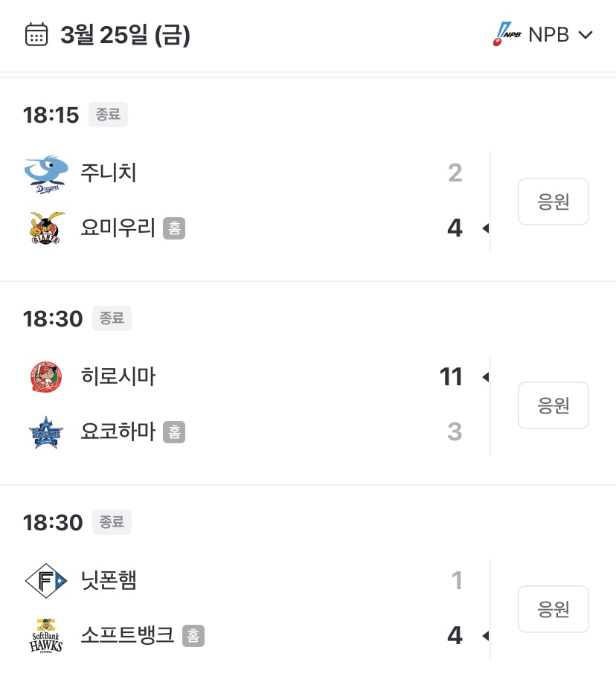616x688 pixels.
Task: Click the NPB league logo
Action: pyautogui.click(x=508, y=35)
